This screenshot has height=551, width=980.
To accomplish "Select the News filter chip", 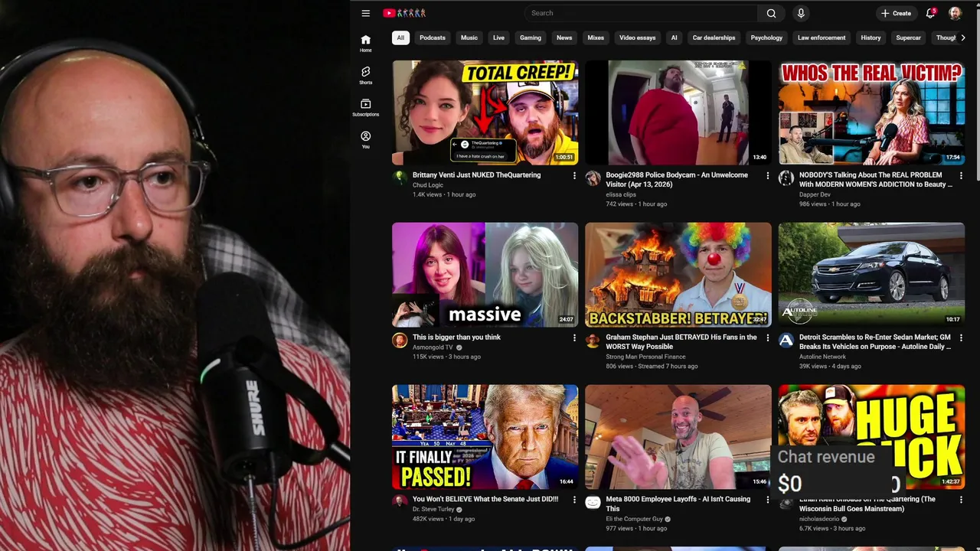I will point(564,37).
